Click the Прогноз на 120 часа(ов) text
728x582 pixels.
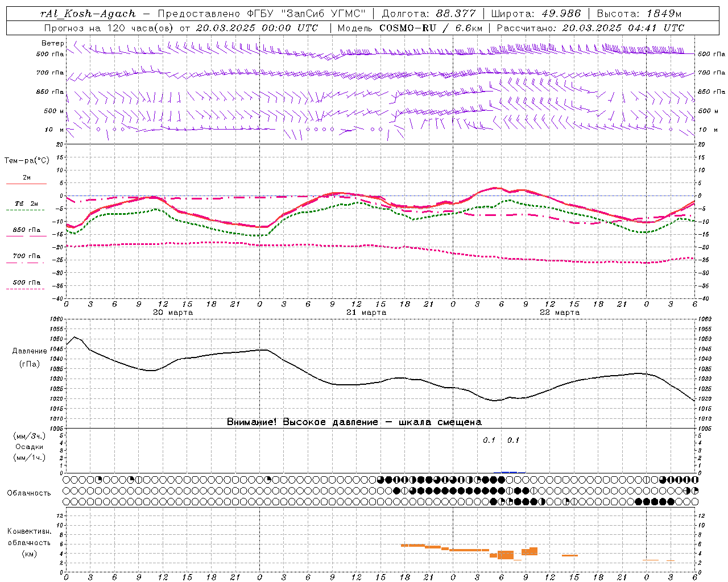coord(109,28)
